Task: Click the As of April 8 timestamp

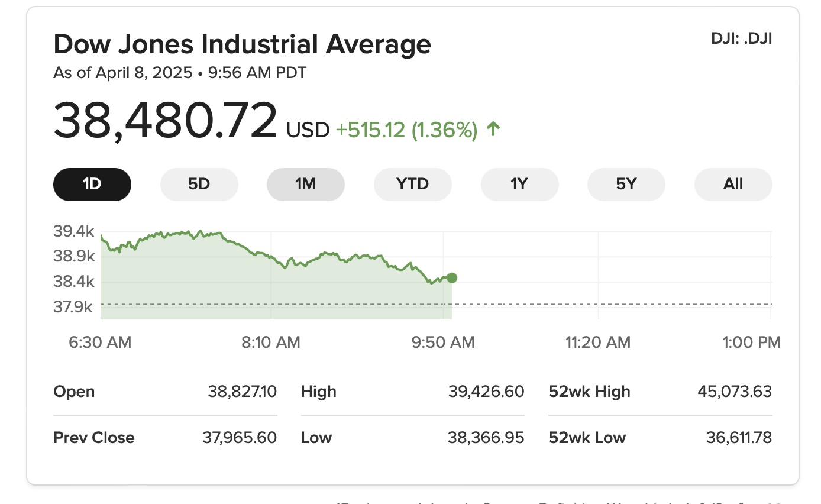Action: pos(180,73)
